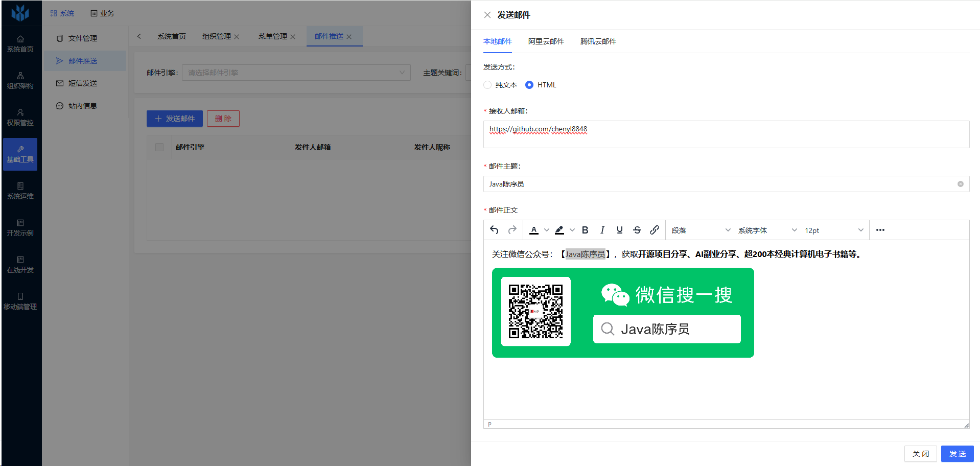Apply italic formatting to body text
Image resolution: width=980 pixels, height=466 pixels.
coord(602,230)
